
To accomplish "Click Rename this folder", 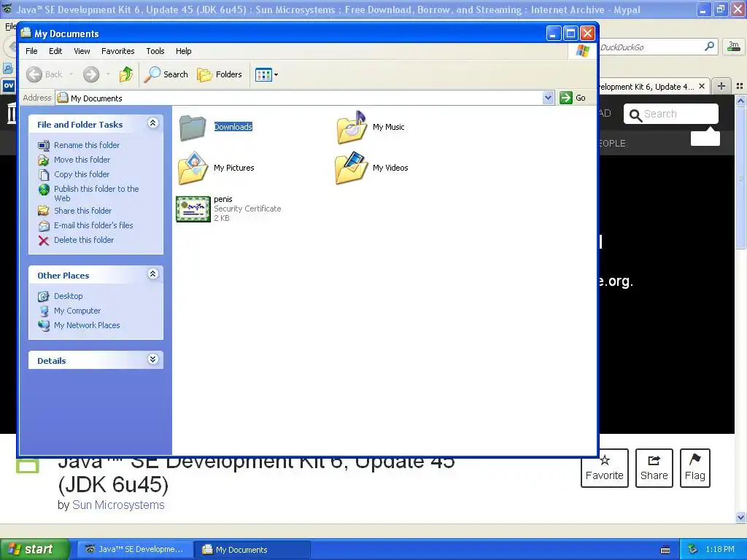I will 87,145.
